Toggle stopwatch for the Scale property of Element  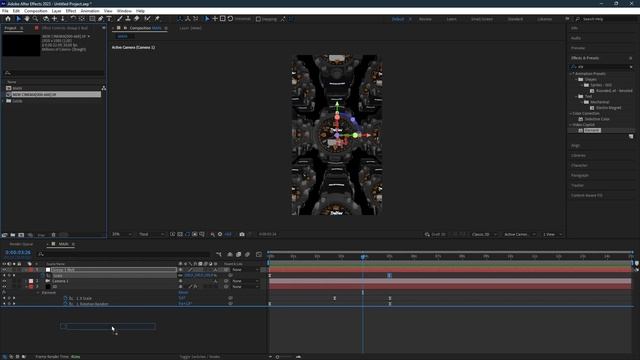[x=65, y=298]
